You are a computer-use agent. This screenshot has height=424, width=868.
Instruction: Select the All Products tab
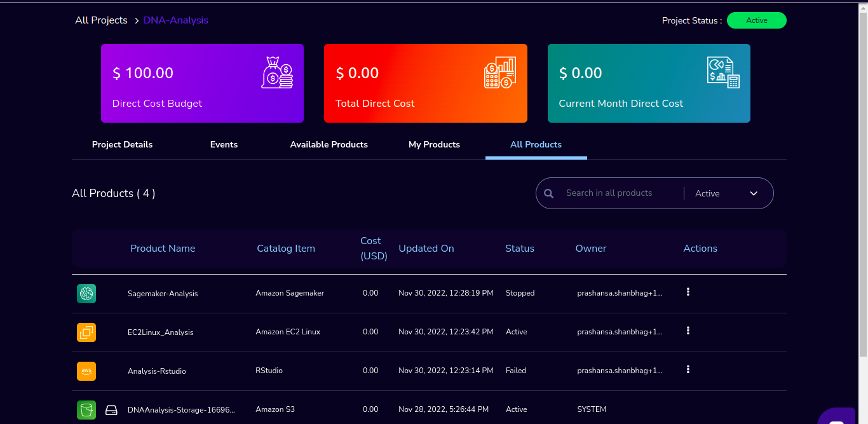coord(536,144)
